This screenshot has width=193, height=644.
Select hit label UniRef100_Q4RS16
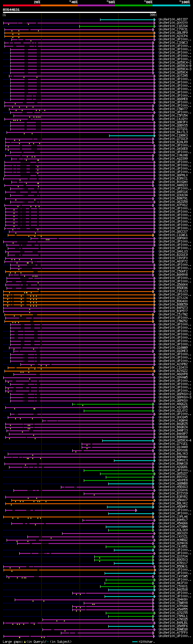[x=173, y=192]
